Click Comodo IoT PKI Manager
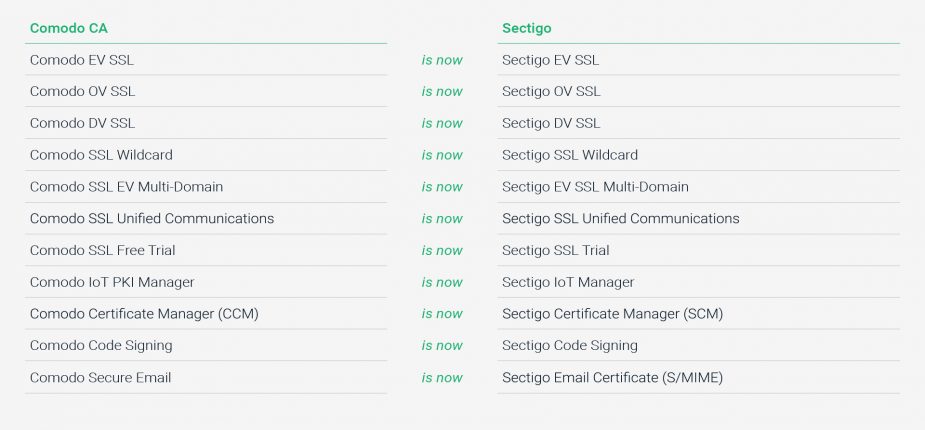This screenshot has height=430, width=925. pos(112,283)
